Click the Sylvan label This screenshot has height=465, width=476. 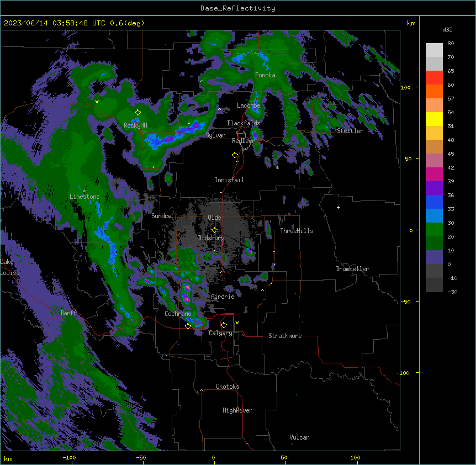click(x=215, y=135)
